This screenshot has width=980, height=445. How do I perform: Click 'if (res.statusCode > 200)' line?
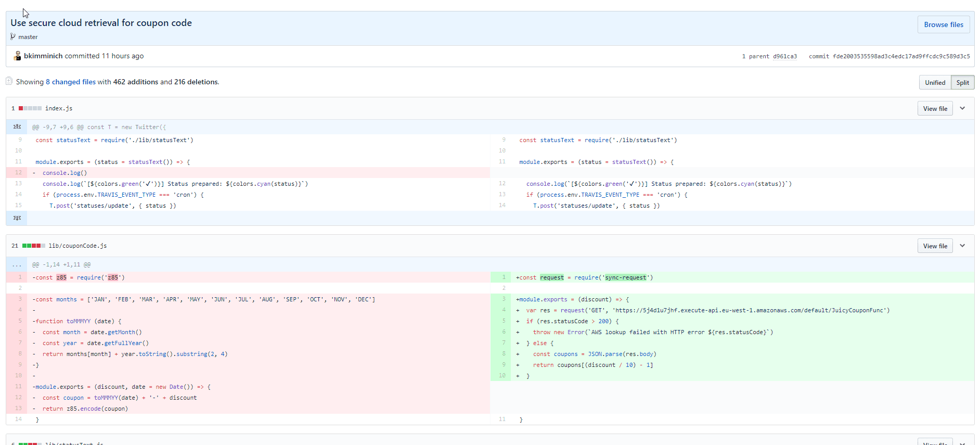coord(742,321)
